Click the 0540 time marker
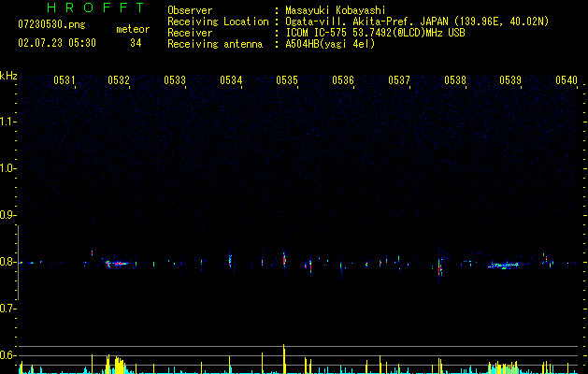This screenshot has height=374, width=588. point(566,79)
